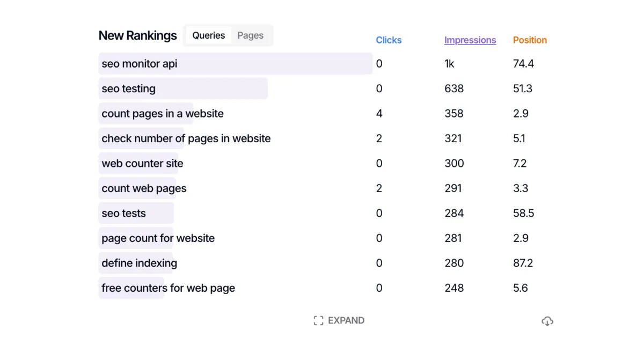This screenshot has height=338, width=644.
Task: Open 'check number of pages in website' row
Action: pyautogui.click(x=186, y=138)
